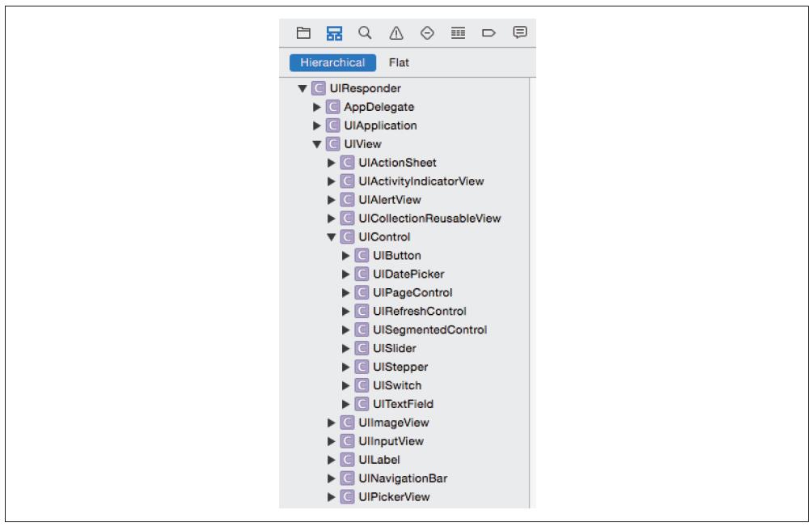Select the UIActivityIndicatorView class name
This screenshot has height=527, width=812.
421,181
